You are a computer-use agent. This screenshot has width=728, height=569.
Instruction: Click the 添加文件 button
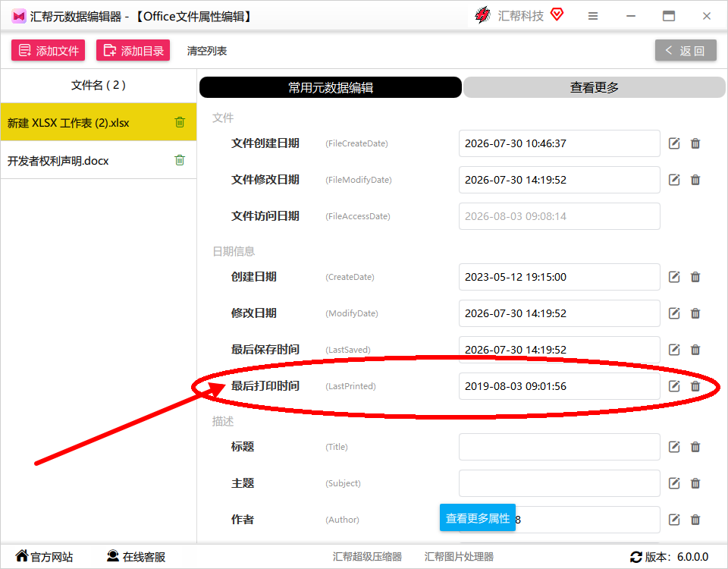pyautogui.click(x=49, y=50)
